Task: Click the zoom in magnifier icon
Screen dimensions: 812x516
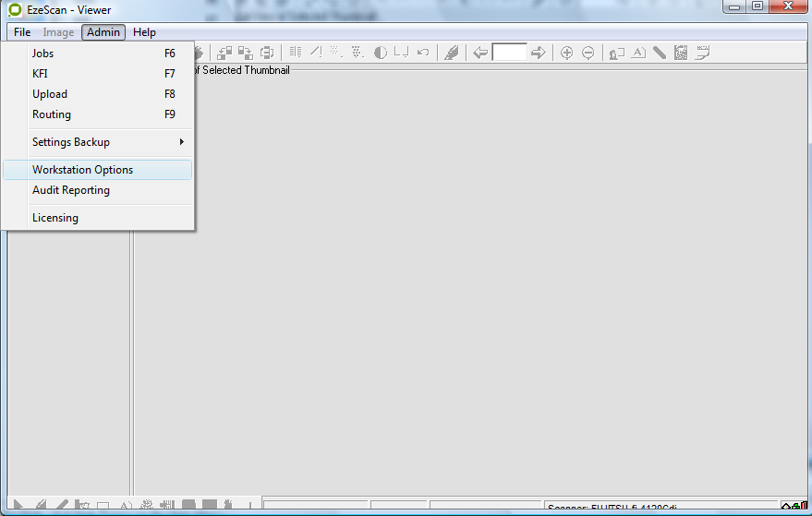Action: tap(567, 53)
